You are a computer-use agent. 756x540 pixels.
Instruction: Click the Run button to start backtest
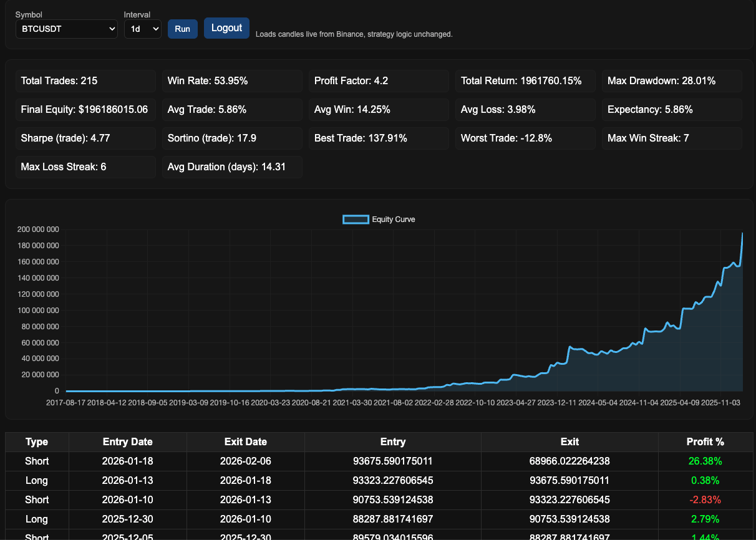point(182,29)
